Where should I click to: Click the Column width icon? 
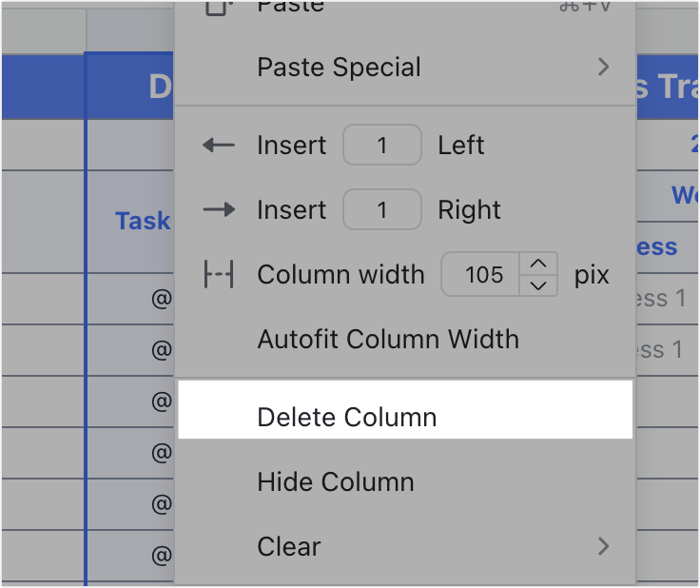coord(219,274)
